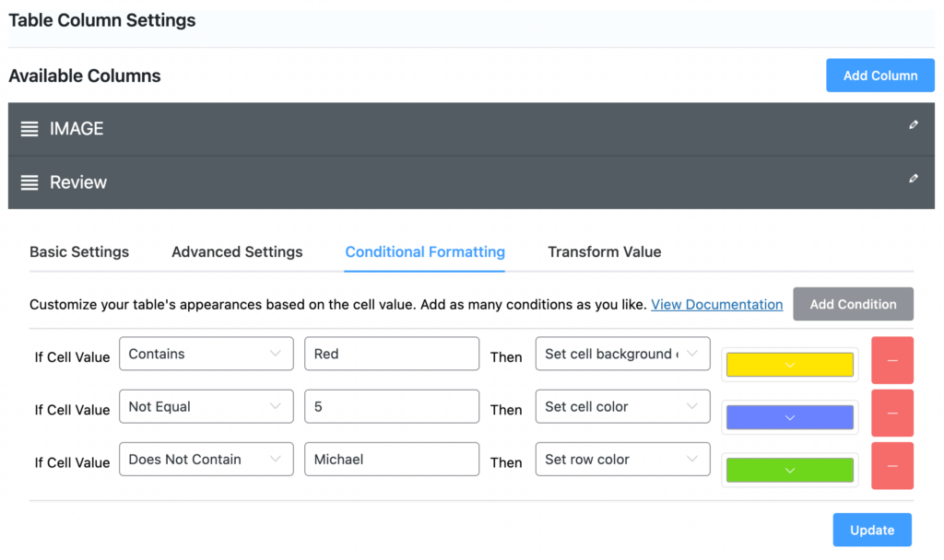The width and height of the screenshot is (944, 560).
Task: Open the yellow color swatch picker
Action: 790,365
